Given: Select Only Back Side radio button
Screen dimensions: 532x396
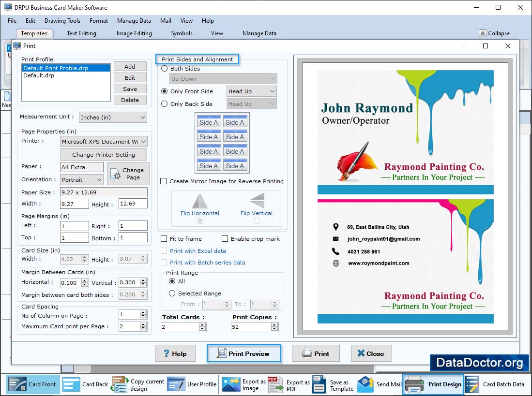Looking at the screenshot, I should tap(165, 103).
